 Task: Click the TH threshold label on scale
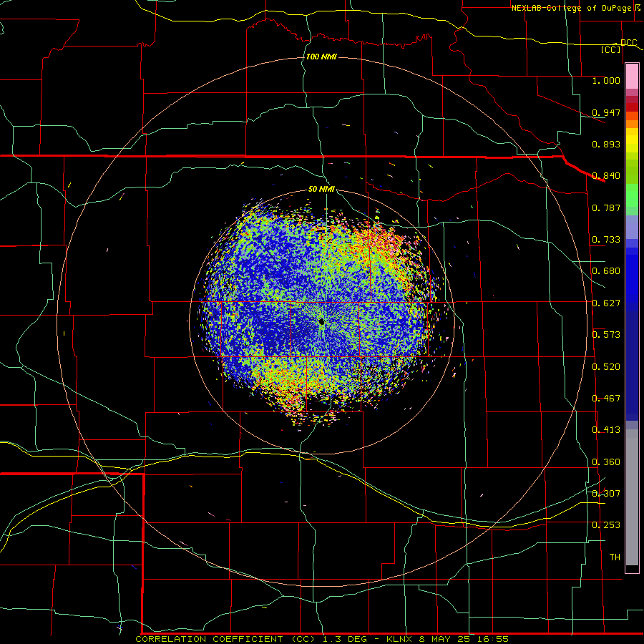(615, 557)
